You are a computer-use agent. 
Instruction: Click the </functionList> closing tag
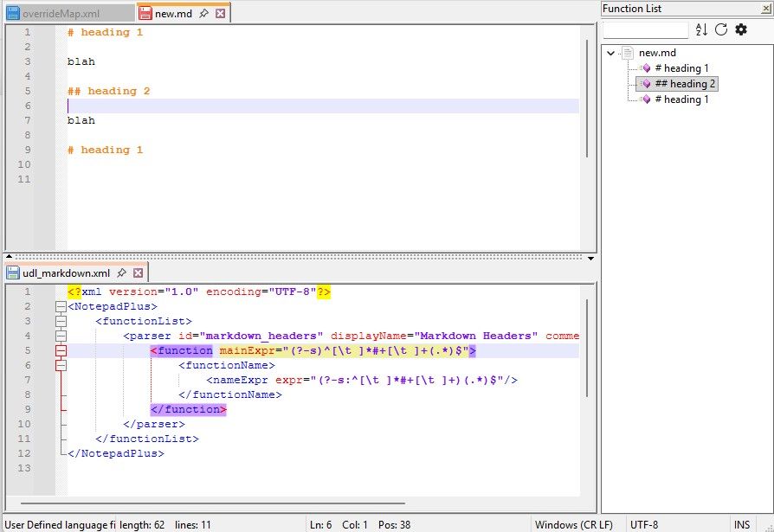pos(147,439)
